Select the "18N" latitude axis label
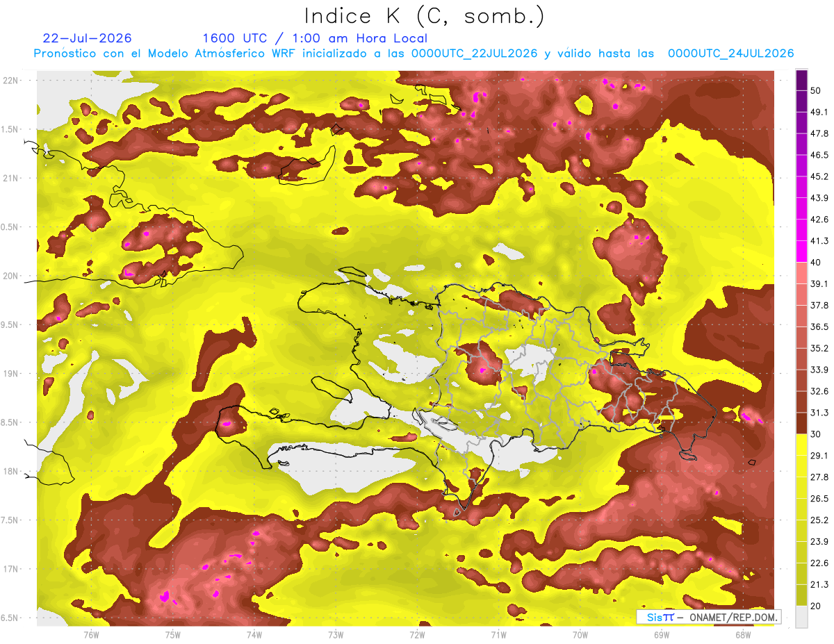 click(12, 471)
